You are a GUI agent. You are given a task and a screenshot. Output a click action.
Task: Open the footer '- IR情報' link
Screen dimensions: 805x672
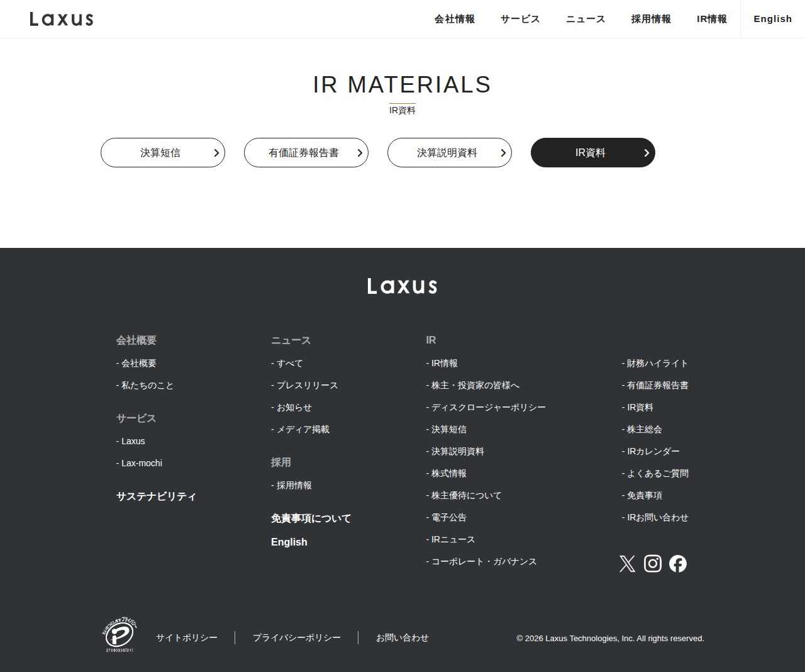point(441,364)
